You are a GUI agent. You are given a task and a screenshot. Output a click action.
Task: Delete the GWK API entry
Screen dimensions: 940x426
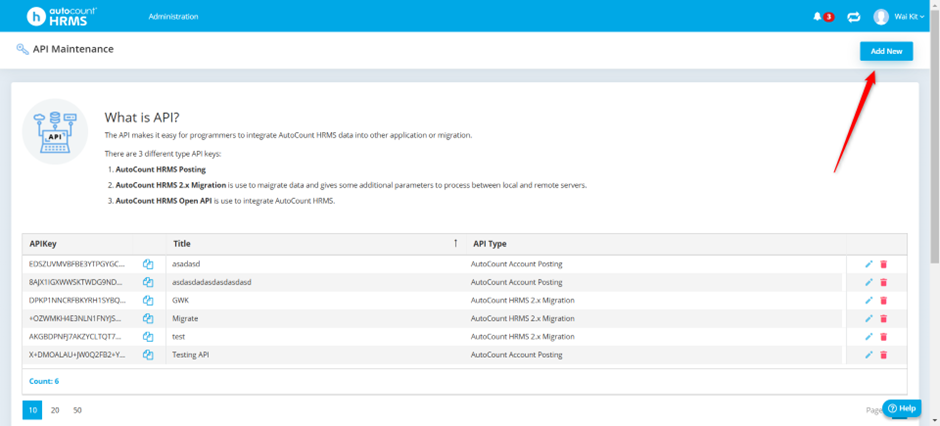coord(883,300)
